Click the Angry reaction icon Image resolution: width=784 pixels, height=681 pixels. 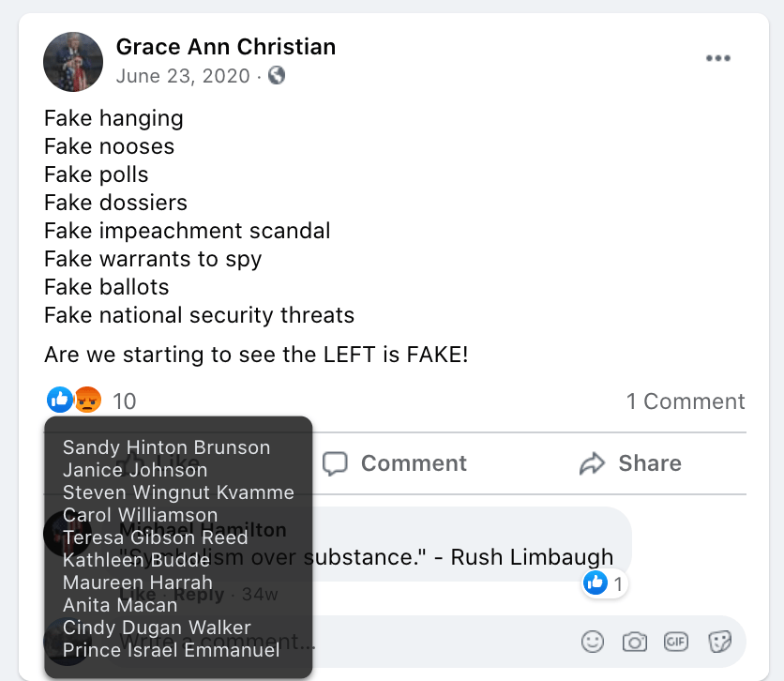[87, 401]
